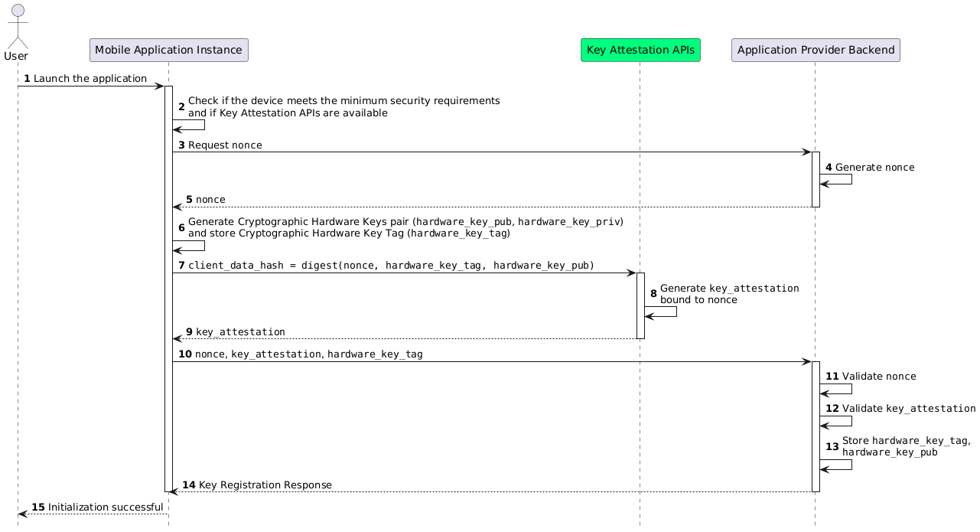Click the "Launch the application" message label

[x=90, y=79]
